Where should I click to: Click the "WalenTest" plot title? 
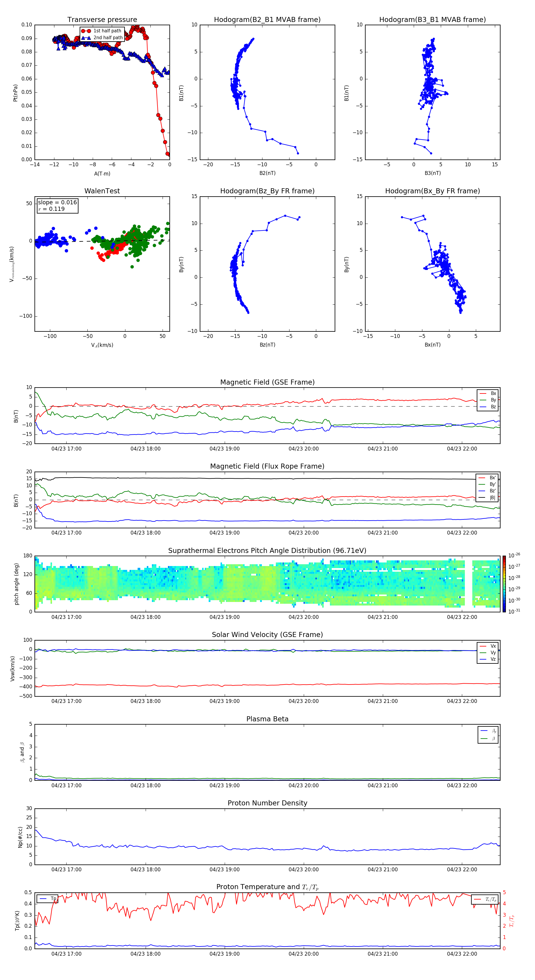point(102,191)
